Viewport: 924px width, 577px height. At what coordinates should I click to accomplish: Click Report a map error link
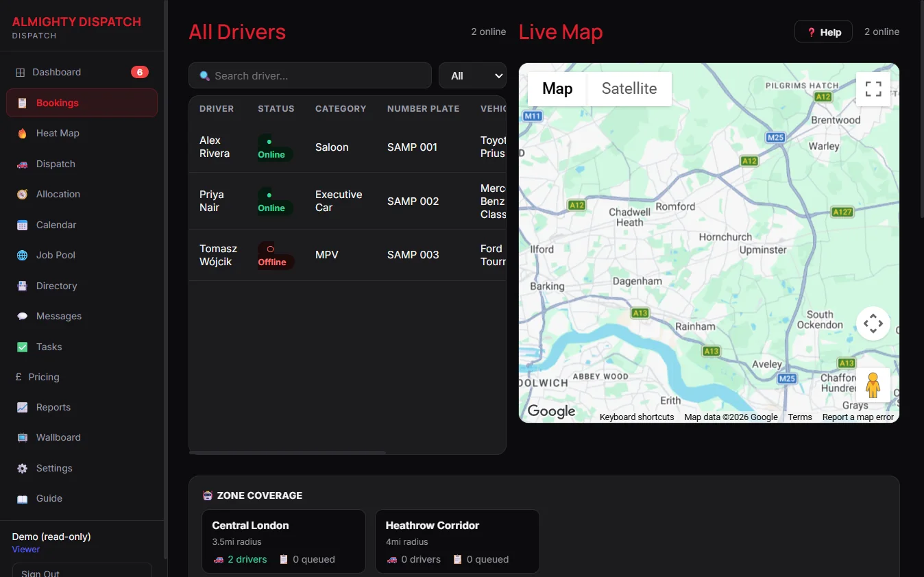tap(858, 417)
